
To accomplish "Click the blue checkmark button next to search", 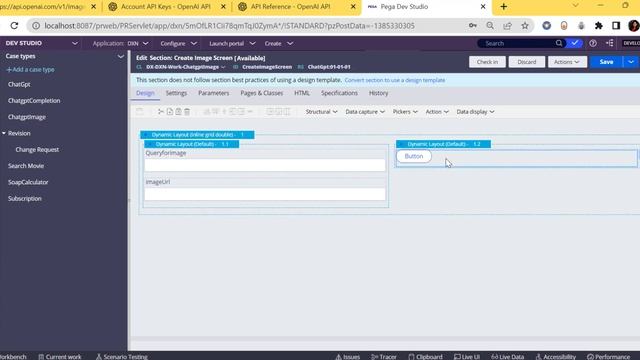I will coord(575,43).
